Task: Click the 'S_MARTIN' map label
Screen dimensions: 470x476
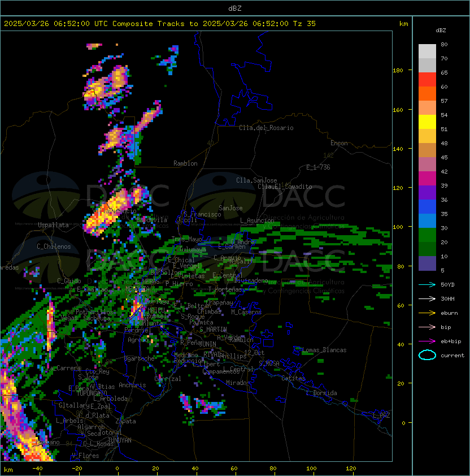Action: (214, 330)
